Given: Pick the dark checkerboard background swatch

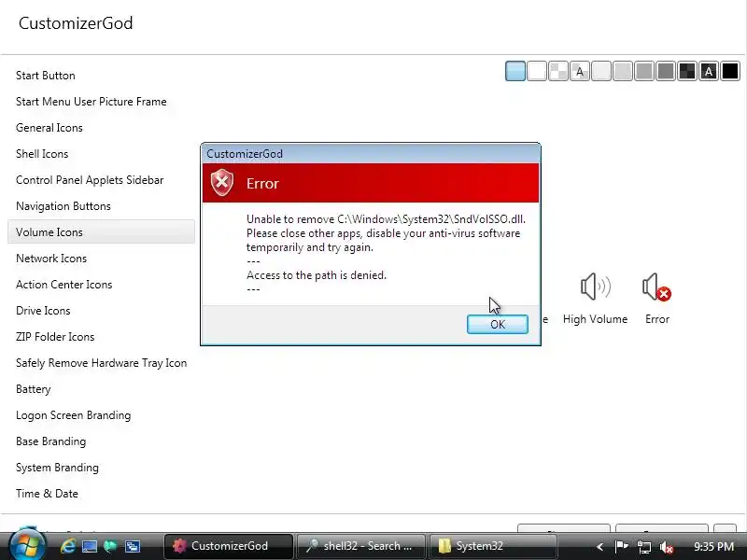Looking at the screenshot, I should tap(687, 72).
